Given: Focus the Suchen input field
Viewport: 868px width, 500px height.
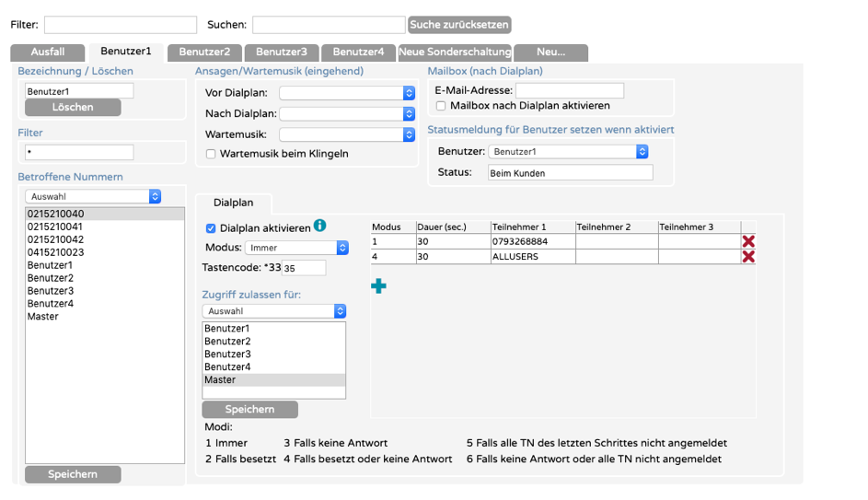Looking at the screenshot, I should pos(329,25).
